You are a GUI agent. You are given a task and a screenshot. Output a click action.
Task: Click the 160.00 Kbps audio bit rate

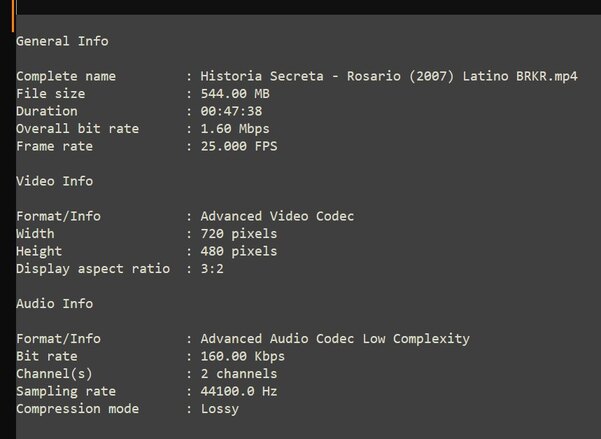242,356
